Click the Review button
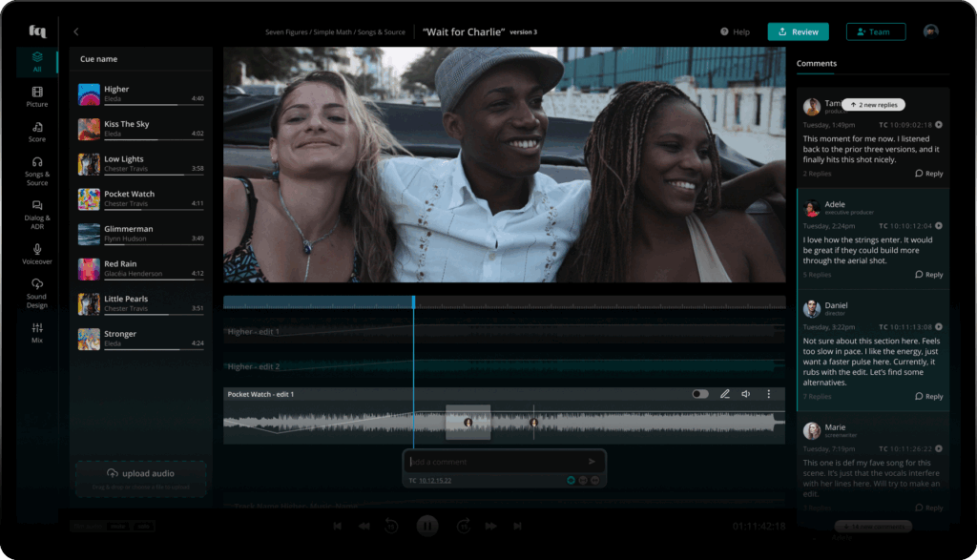Screen dimensions: 977x560 click(x=798, y=31)
